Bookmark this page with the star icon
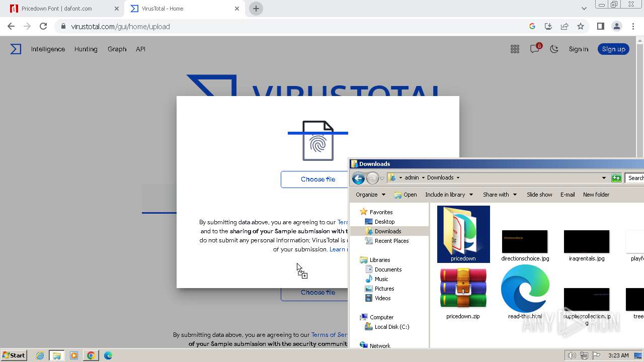 [581, 26]
